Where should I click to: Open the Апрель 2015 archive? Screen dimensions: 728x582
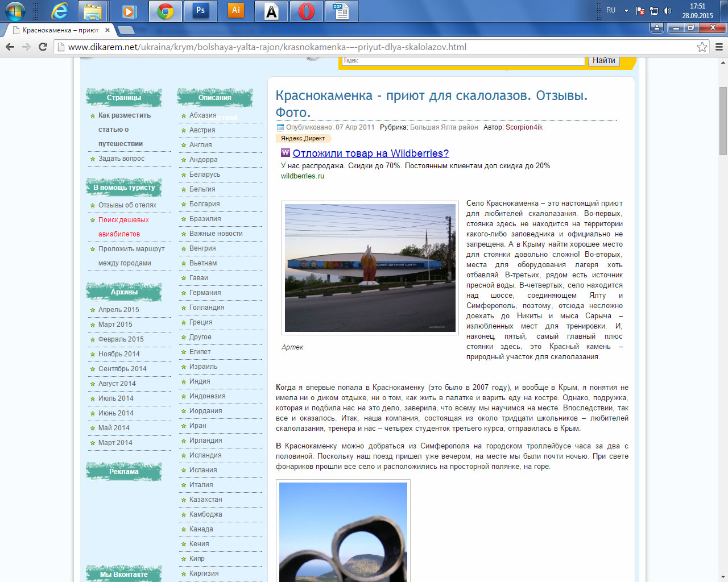118,310
